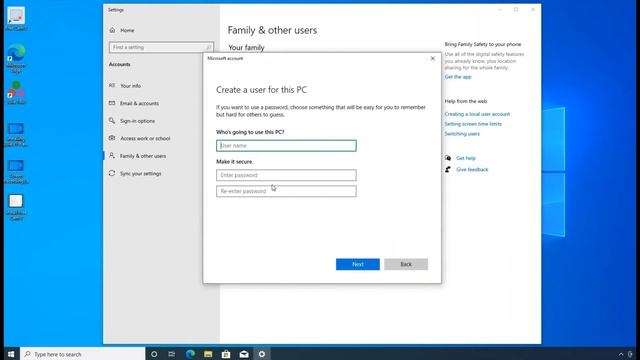Minimize the Settings window

[x=500, y=10]
